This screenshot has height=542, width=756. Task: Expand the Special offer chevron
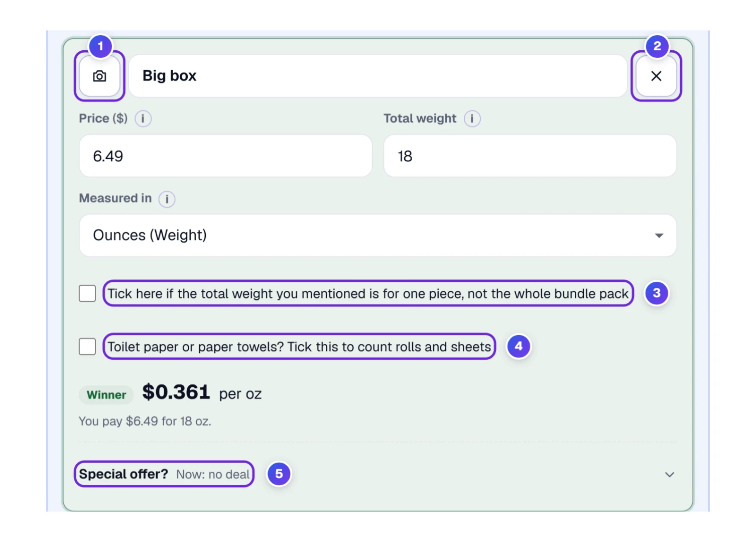670,474
